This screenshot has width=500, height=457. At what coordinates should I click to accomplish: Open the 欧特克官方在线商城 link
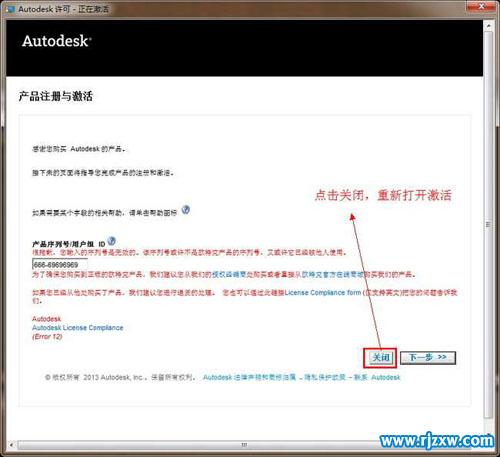(x=328, y=275)
